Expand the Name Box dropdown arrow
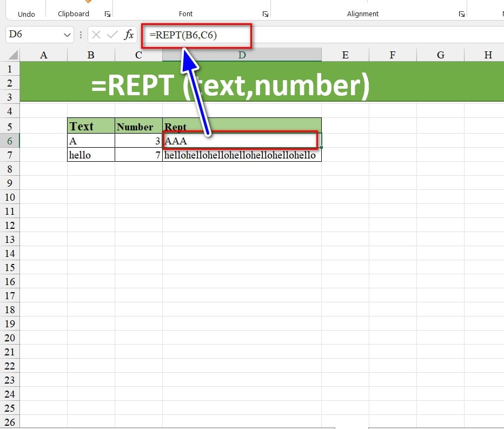 [68, 35]
